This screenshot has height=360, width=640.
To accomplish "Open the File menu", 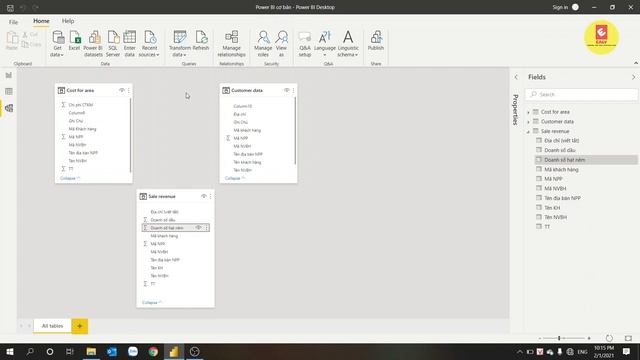I will coord(13,22).
